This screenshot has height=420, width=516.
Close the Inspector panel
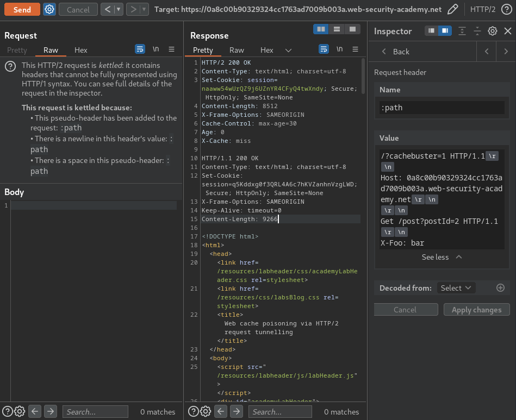point(508,31)
